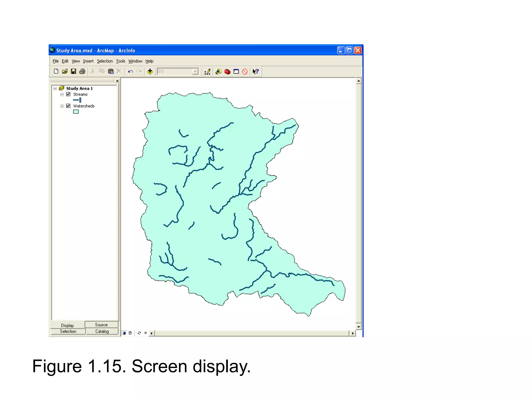Viewport: 532px width, 399px height.
Task: Close the table of contents panel
Action: pyautogui.click(x=117, y=81)
